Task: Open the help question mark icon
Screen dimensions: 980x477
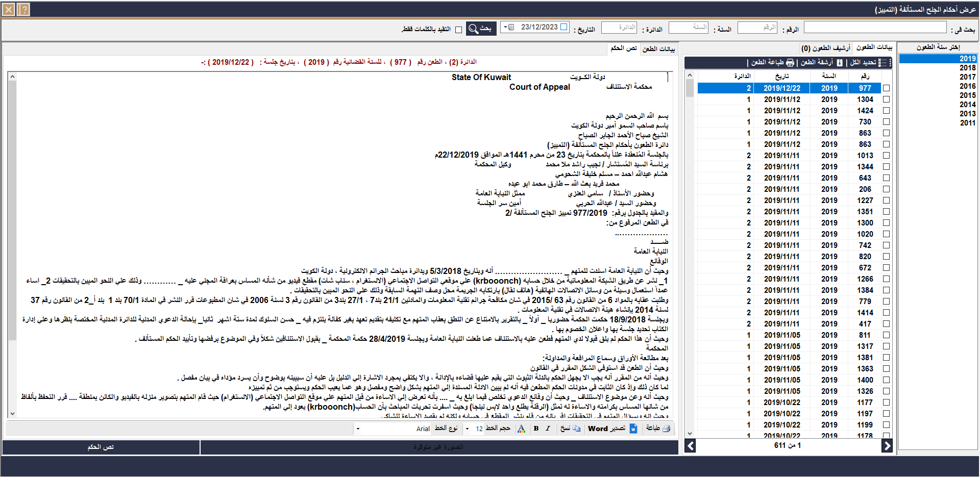Action: pyautogui.click(x=24, y=9)
